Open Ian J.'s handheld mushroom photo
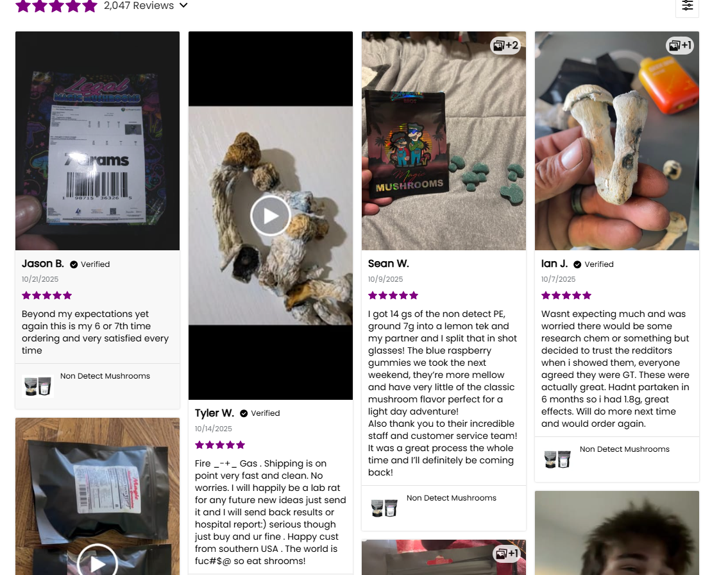This screenshot has width=728, height=575. [617, 141]
